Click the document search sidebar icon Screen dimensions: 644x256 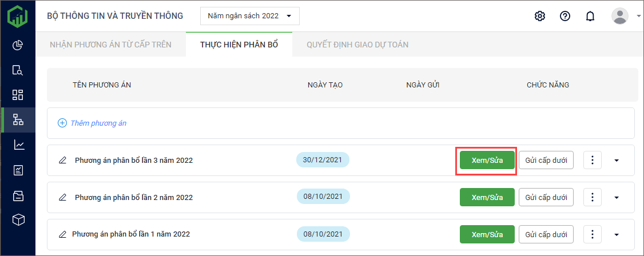tap(18, 70)
